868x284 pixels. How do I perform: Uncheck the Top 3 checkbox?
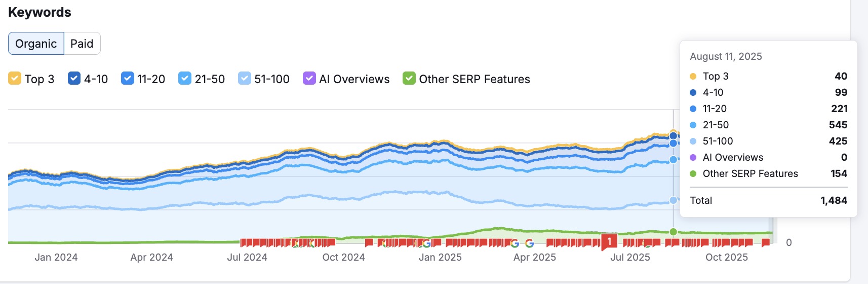coord(15,79)
